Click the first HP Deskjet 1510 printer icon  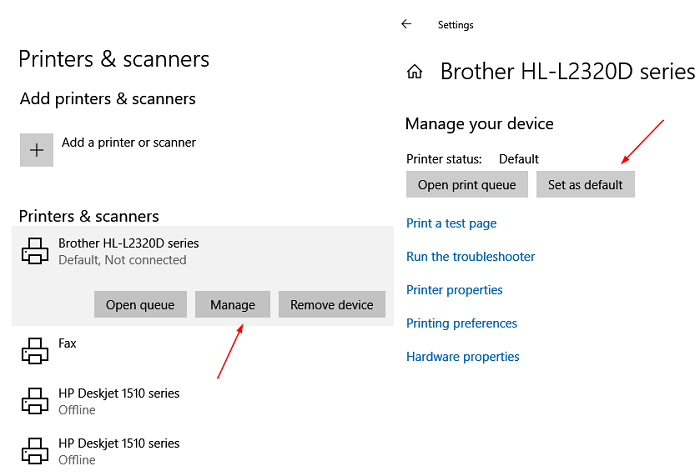pos(35,401)
